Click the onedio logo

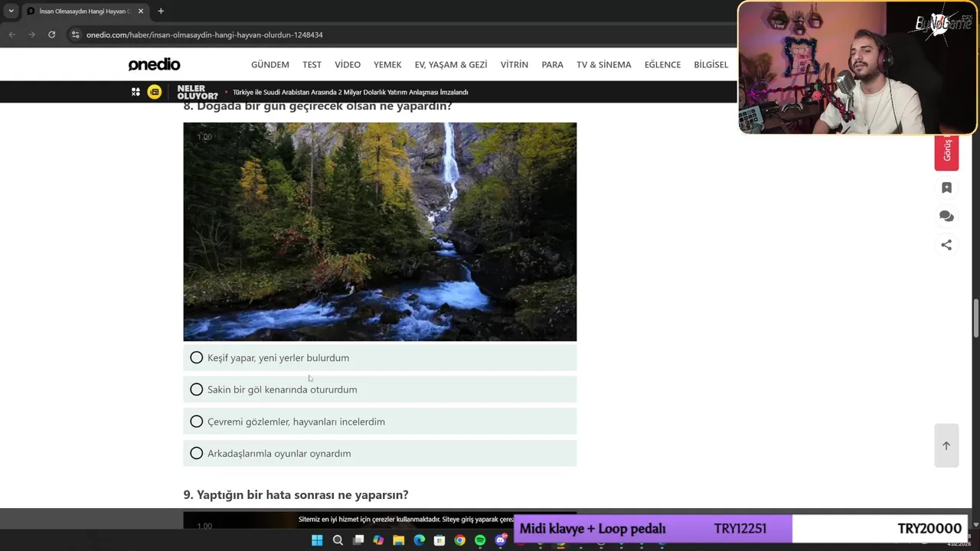pyautogui.click(x=154, y=64)
